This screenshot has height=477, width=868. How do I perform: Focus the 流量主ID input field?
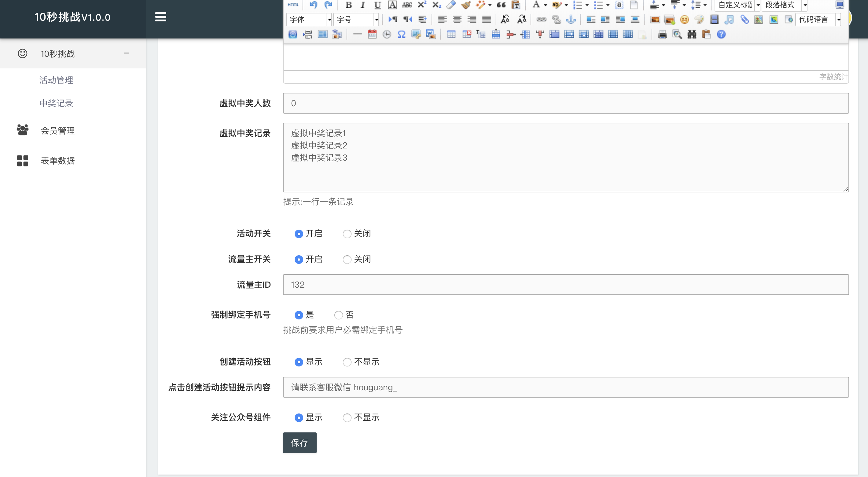coord(566,285)
